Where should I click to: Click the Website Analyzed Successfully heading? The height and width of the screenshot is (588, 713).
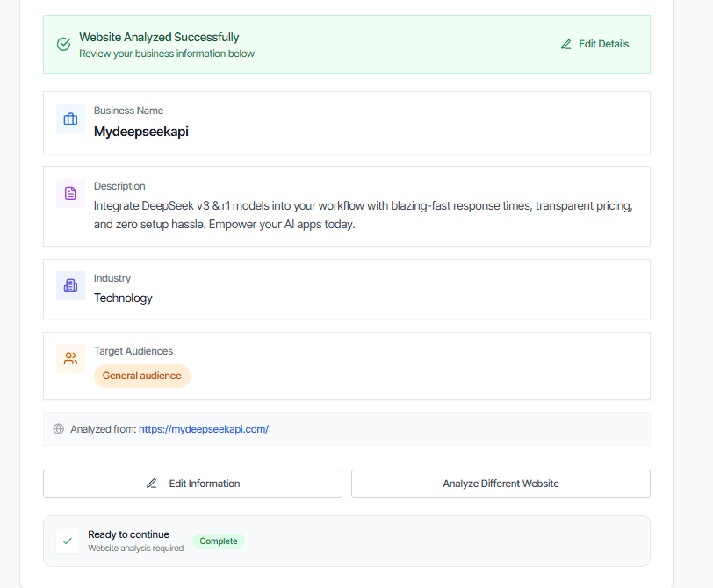click(x=159, y=37)
